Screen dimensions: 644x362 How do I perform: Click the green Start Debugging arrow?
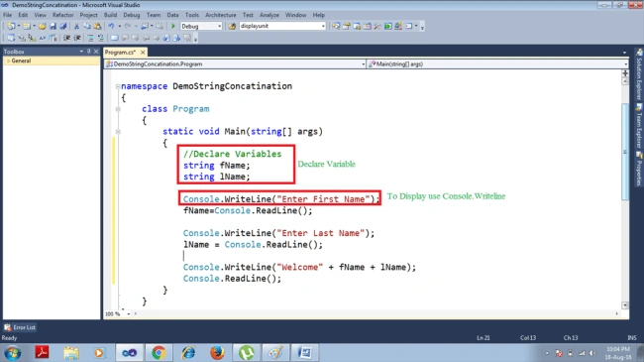(173, 26)
